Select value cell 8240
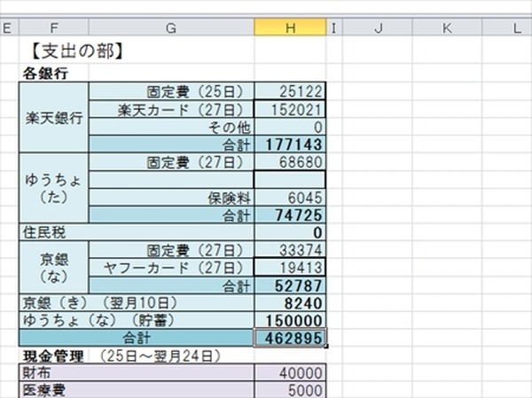 click(290, 303)
